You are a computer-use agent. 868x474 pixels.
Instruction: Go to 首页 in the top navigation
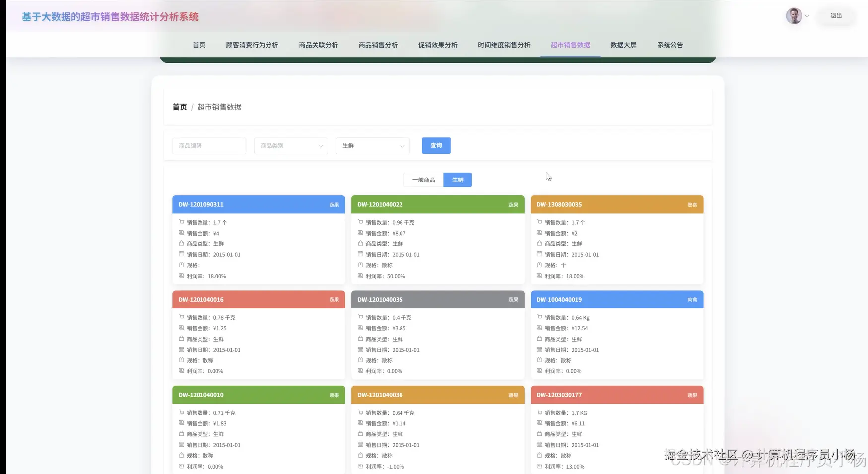click(x=199, y=45)
